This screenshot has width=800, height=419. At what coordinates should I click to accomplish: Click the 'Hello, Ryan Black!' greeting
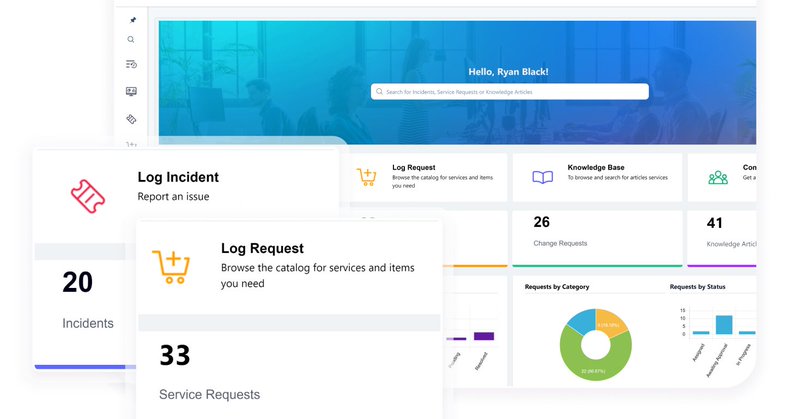[x=509, y=72]
